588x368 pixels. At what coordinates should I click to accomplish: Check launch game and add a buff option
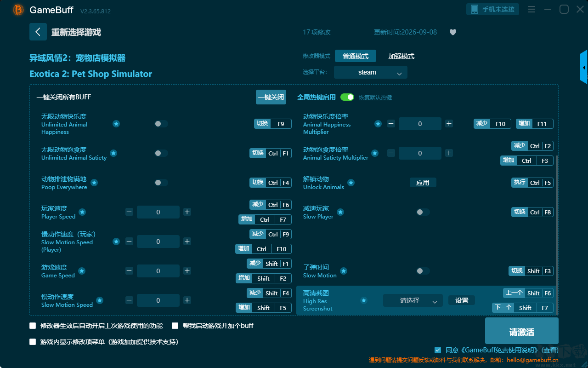(x=175, y=326)
